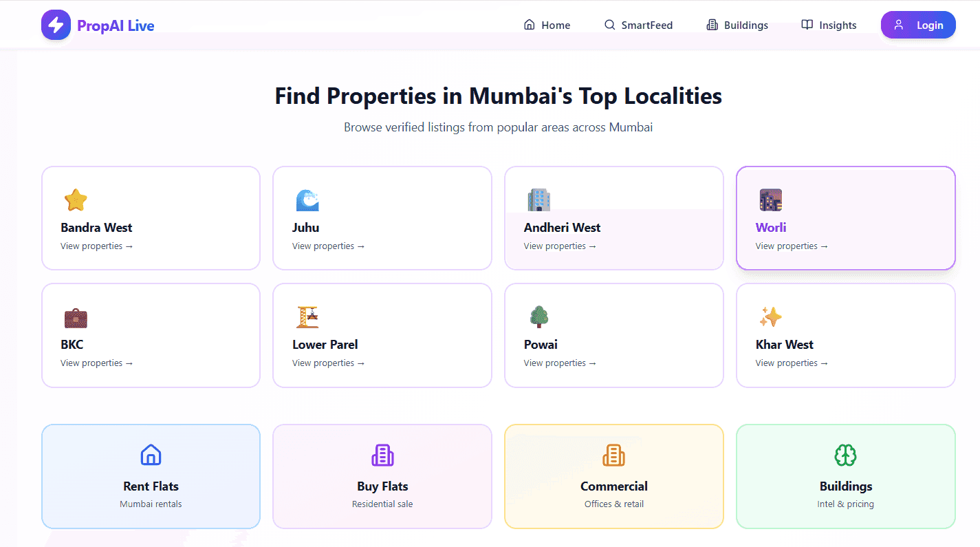This screenshot has height=547, width=980.
Task: Open the Insights navigation item
Action: point(829,25)
